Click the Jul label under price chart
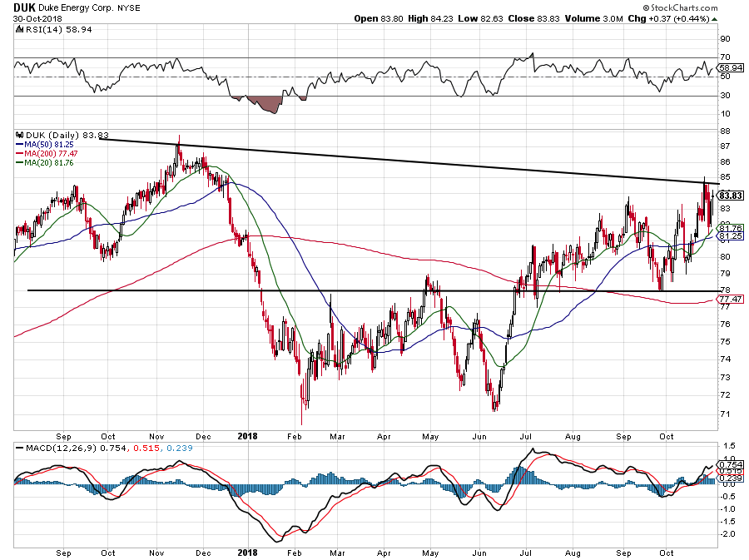The width and height of the screenshot is (749, 560). (526, 436)
